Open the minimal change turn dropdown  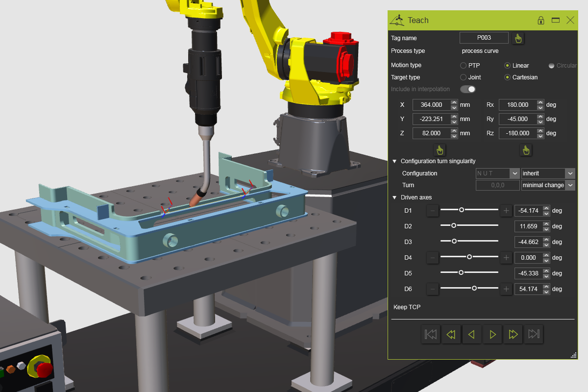coord(548,185)
